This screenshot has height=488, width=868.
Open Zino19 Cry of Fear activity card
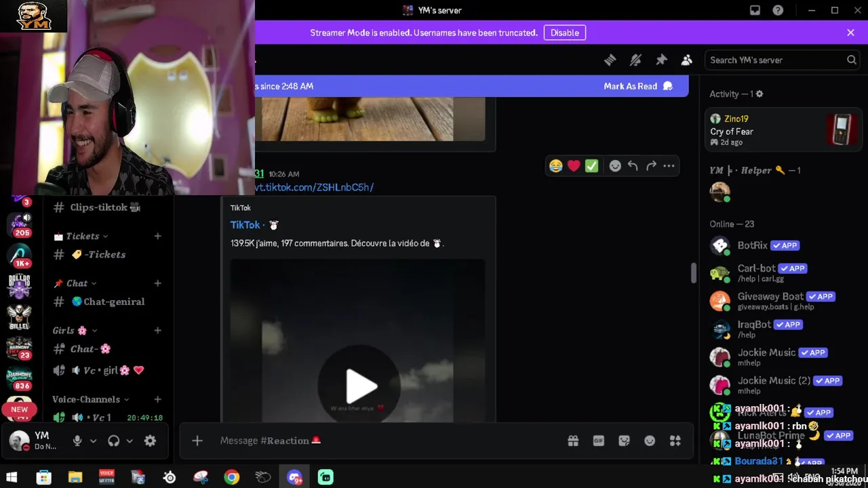(783, 129)
